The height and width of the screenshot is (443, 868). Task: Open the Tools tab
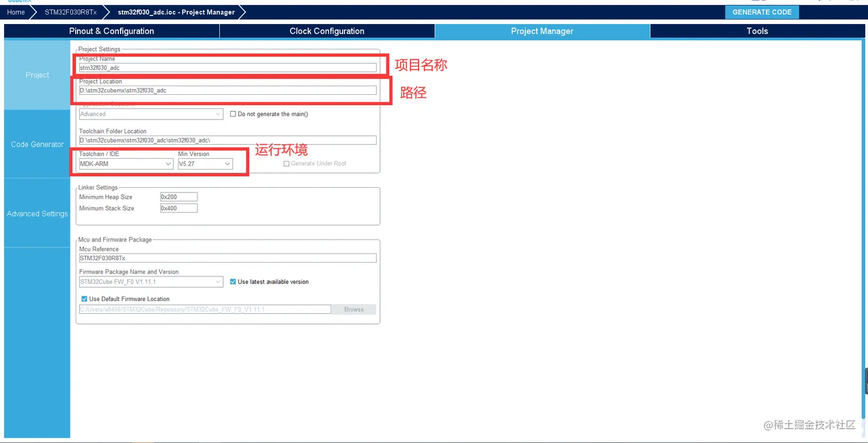click(x=757, y=31)
